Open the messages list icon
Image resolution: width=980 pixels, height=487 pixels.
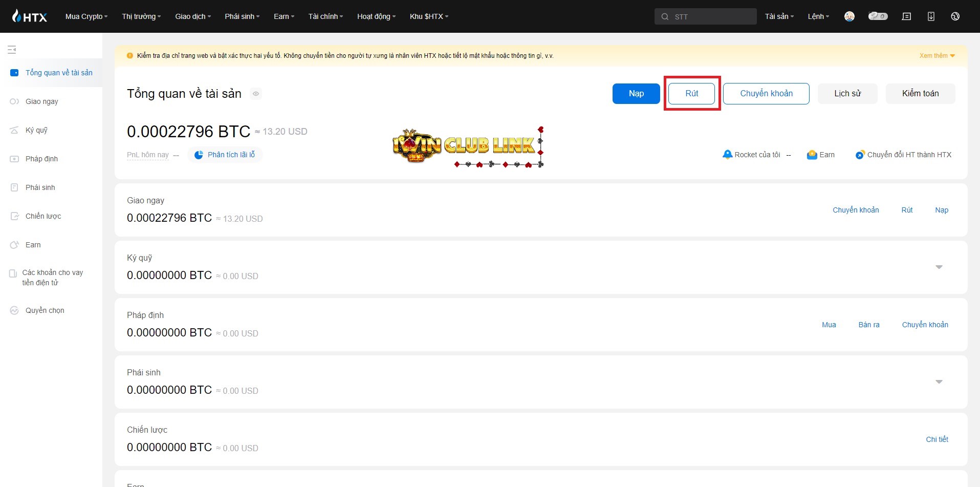pos(906,16)
